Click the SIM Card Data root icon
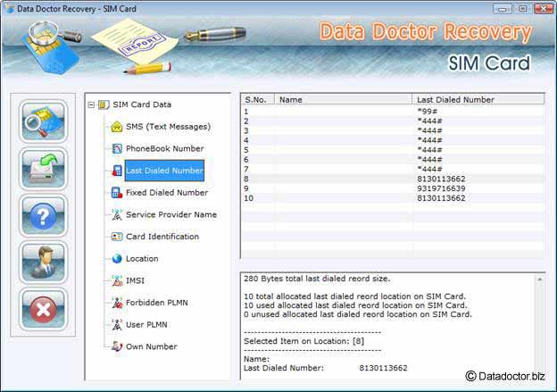The image size is (557, 392). [104, 104]
